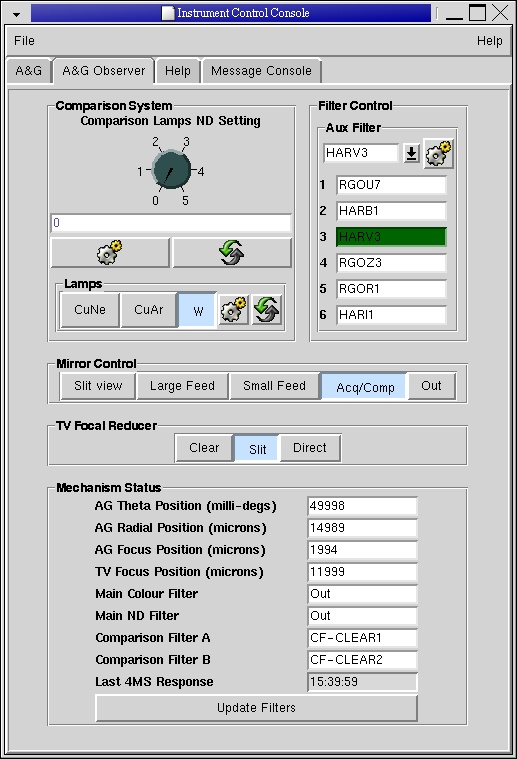This screenshot has width=517, height=759.
Task: Click the Comparison Lamps ND dial knob
Action: (x=171, y=170)
